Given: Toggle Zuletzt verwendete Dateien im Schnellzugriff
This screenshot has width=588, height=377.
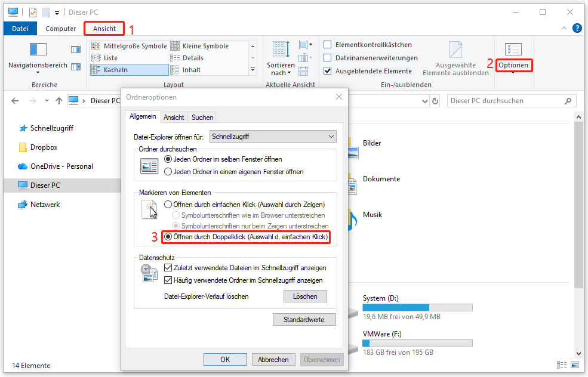Looking at the screenshot, I should click(168, 268).
